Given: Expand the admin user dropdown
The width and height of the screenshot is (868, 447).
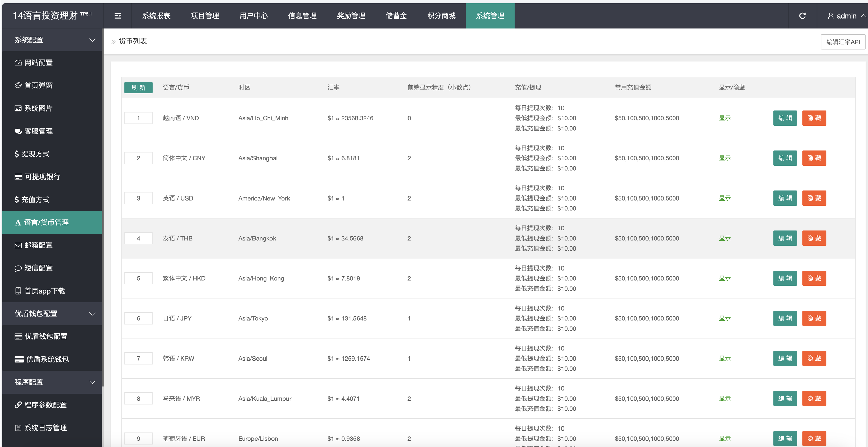Looking at the screenshot, I should (847, 16).
